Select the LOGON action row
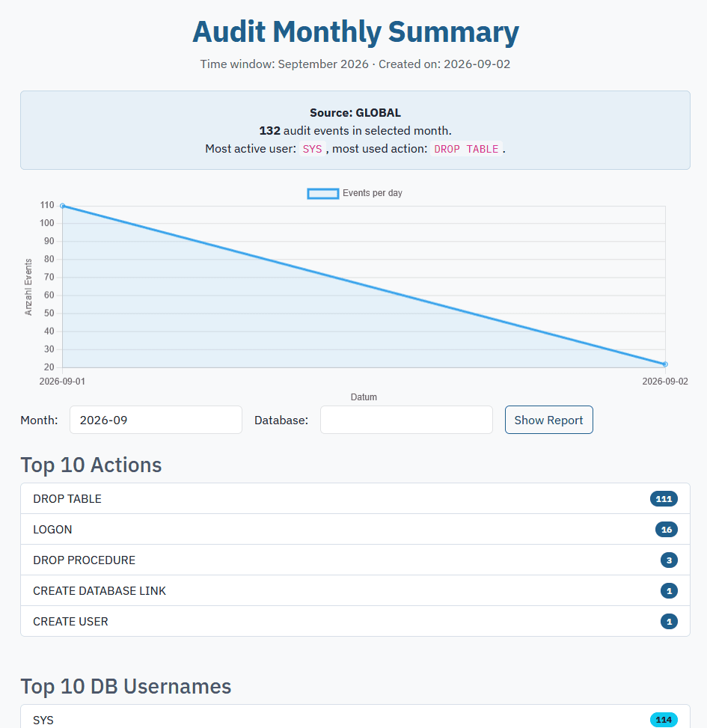 [x=355, y=529]
